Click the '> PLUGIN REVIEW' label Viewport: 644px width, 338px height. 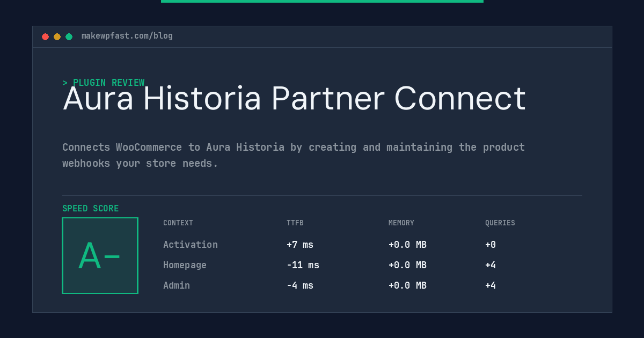104,83
